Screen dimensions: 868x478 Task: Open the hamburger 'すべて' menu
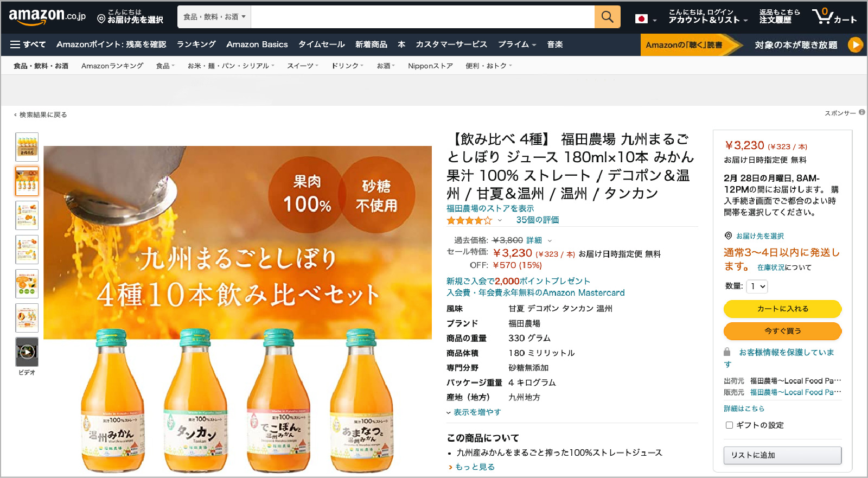coord(28,44)
